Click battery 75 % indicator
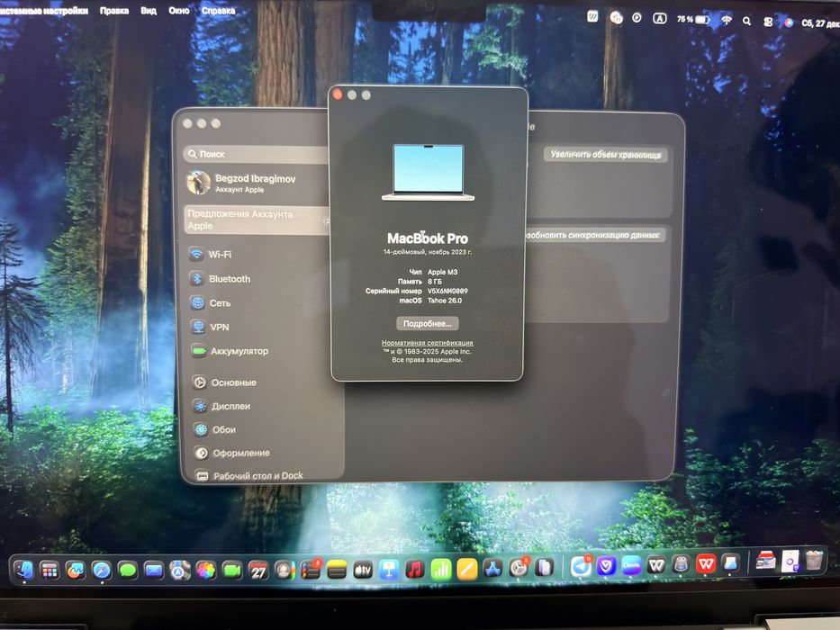This screenshot has height=630, width=840. pyautogui.click(x=694, y=19)
